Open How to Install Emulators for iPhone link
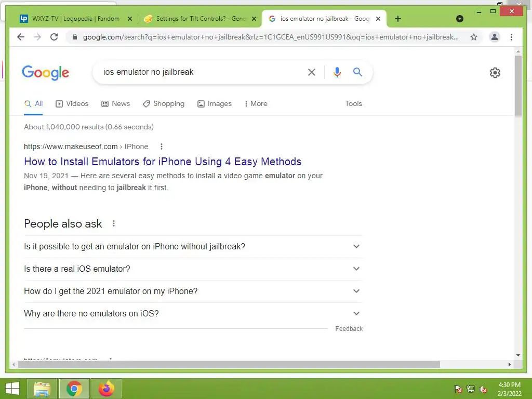Viewport: 532px width, 399px height. click(163, 162)
